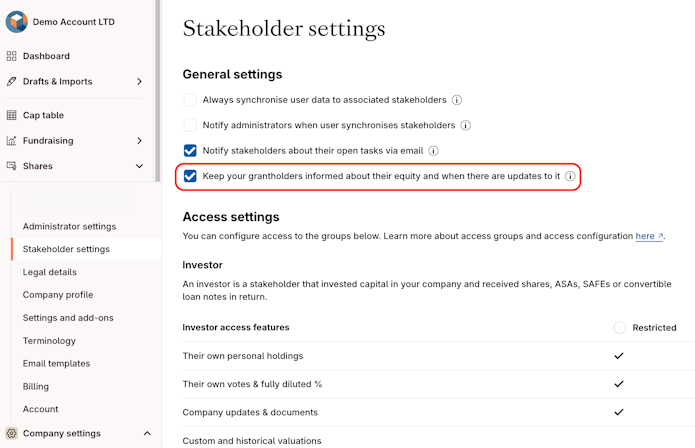Screen dimensions: 695x448
Task: Uncheck notify stakeholders about open tasks
Action: point(190,151)
